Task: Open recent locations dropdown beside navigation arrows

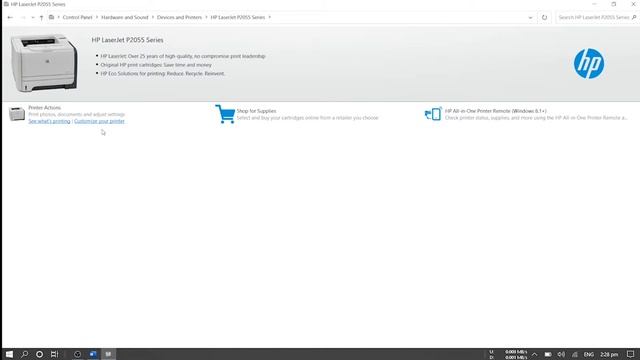Action: point(33,18)
